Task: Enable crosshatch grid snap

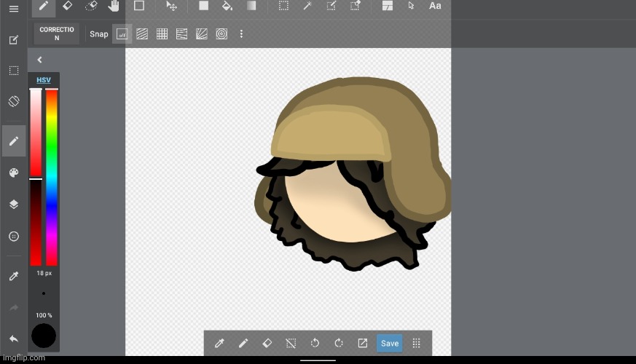Action: [162, 34]
